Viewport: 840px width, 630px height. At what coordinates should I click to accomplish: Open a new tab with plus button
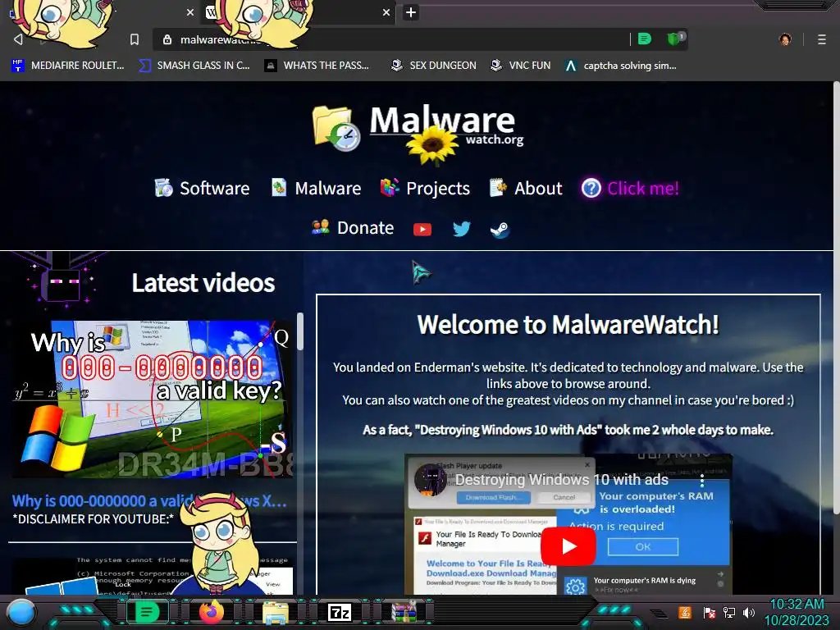click(x=411, y=12)
